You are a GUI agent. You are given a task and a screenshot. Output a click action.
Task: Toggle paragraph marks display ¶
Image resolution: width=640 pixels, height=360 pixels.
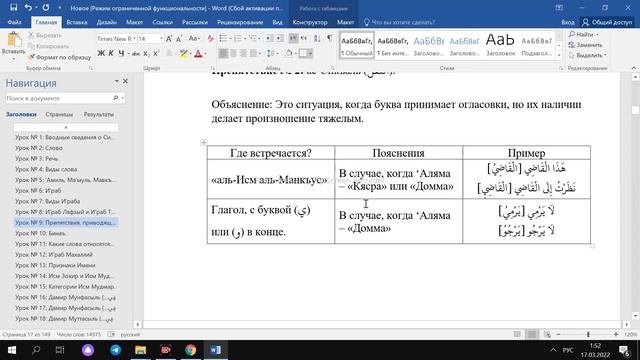(x=329, y=38)
